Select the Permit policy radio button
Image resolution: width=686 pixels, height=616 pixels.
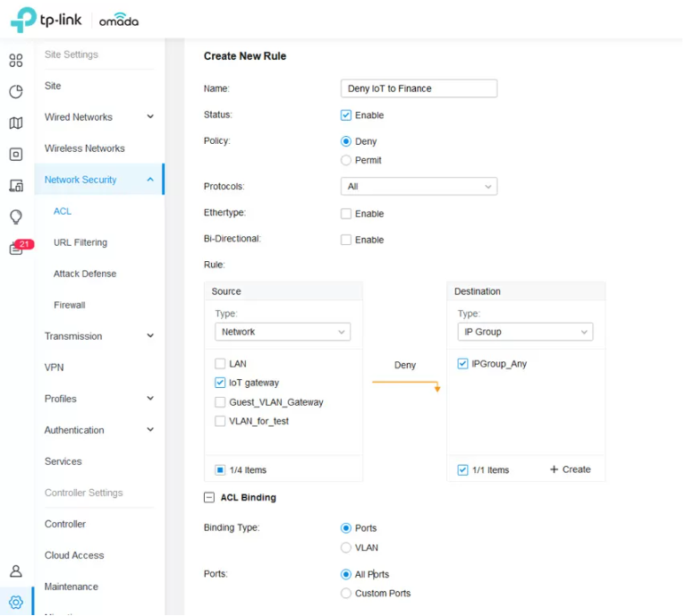[x=346, y=161]
